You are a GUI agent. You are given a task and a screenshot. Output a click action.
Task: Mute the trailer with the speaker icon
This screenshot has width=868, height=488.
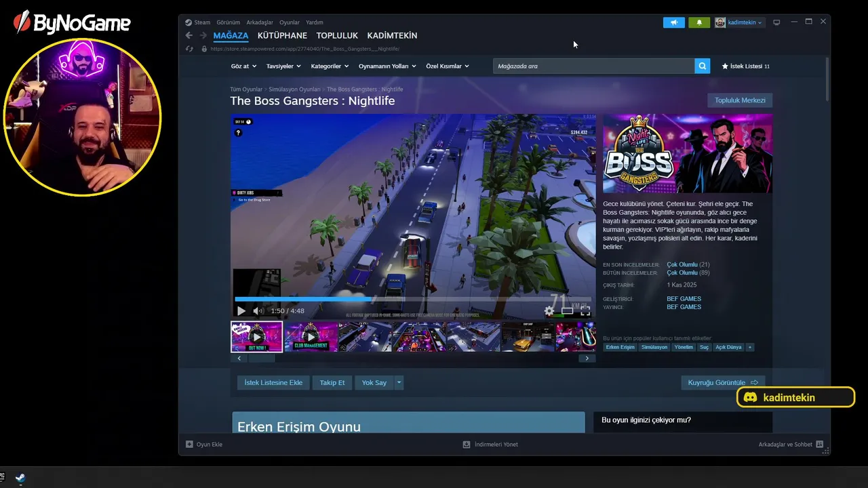click(258, 311)
